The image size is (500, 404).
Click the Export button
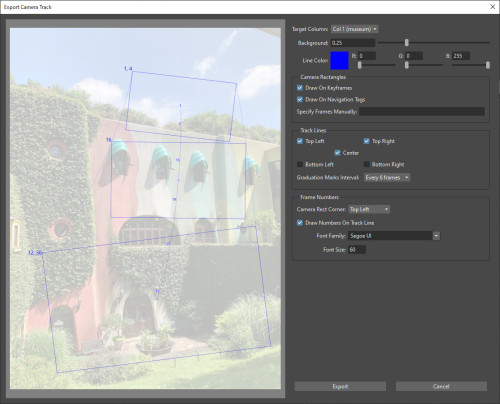[340, 386]
